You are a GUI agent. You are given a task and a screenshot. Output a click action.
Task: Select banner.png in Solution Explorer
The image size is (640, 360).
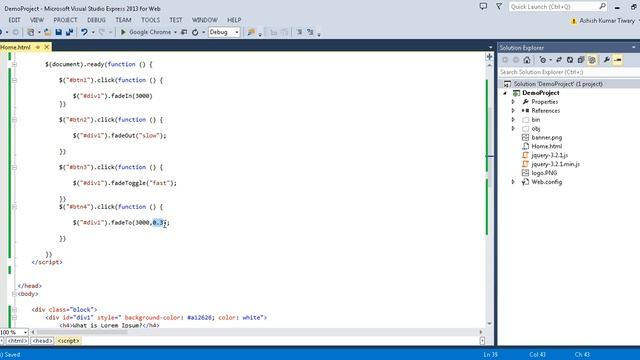(x=547, y=138)
